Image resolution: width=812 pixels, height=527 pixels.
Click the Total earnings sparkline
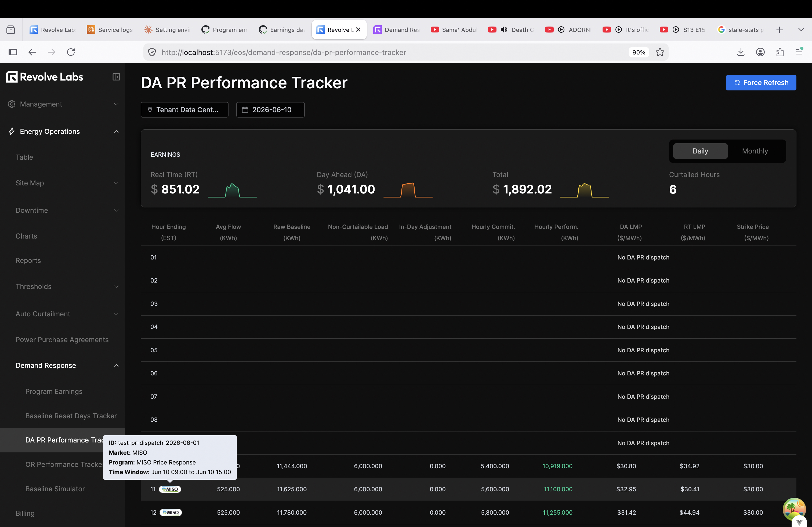tap(585, 190)
